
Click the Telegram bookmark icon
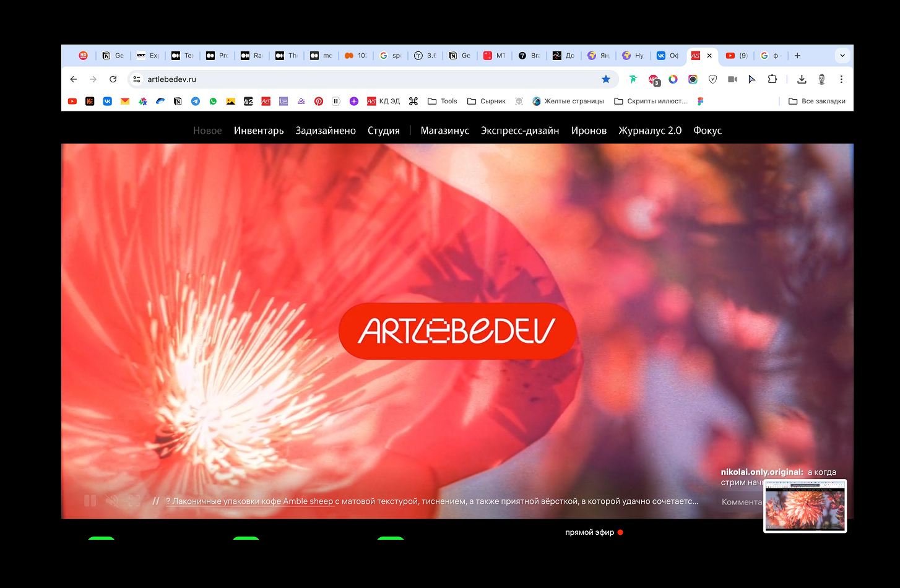coord(196,102)
